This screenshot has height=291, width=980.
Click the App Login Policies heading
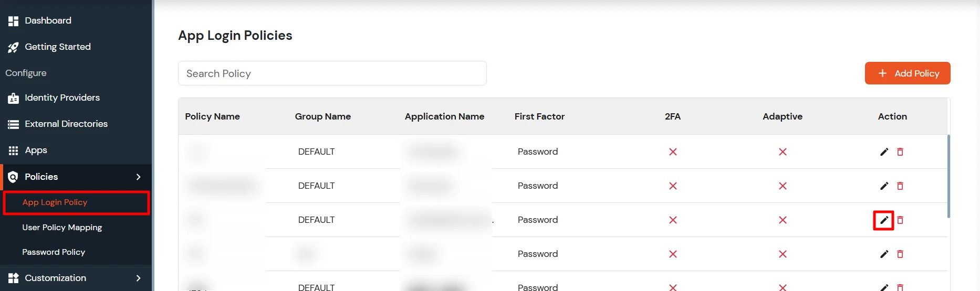[235, 35]
